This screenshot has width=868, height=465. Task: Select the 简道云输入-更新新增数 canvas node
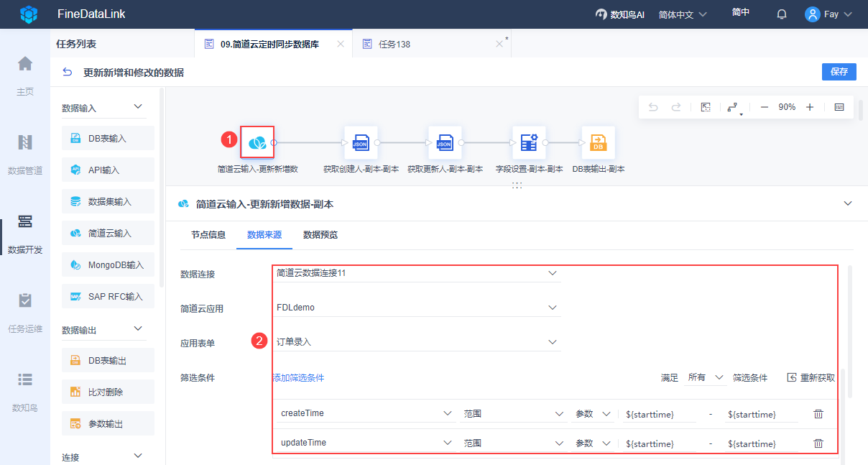click(x=257, y=142)
